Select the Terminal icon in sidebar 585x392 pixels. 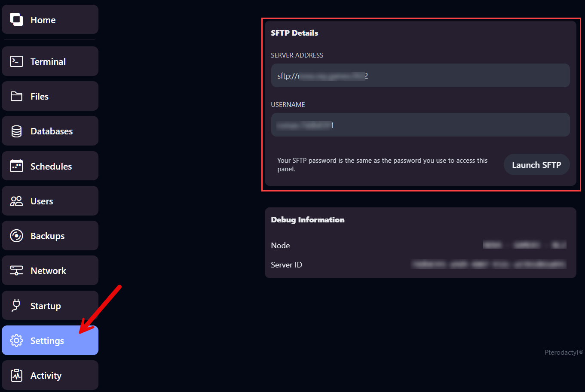(16, 61)
